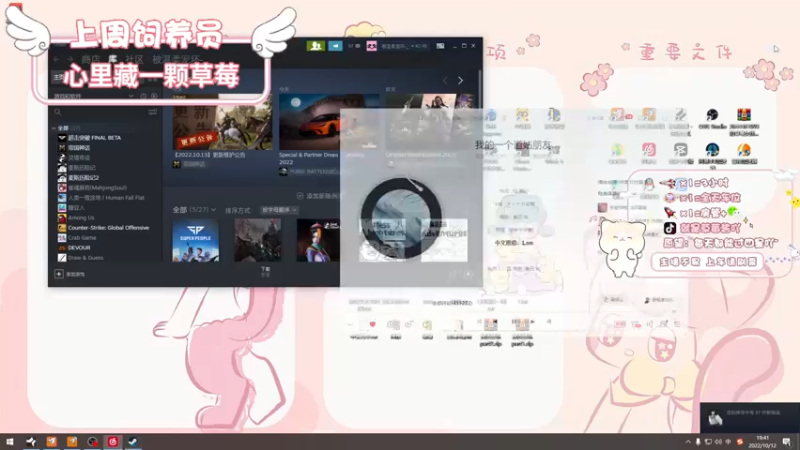800x450 pixels.
Task: Open the network status tray icon
Action: pyautogui.click(x=708, y=442)
